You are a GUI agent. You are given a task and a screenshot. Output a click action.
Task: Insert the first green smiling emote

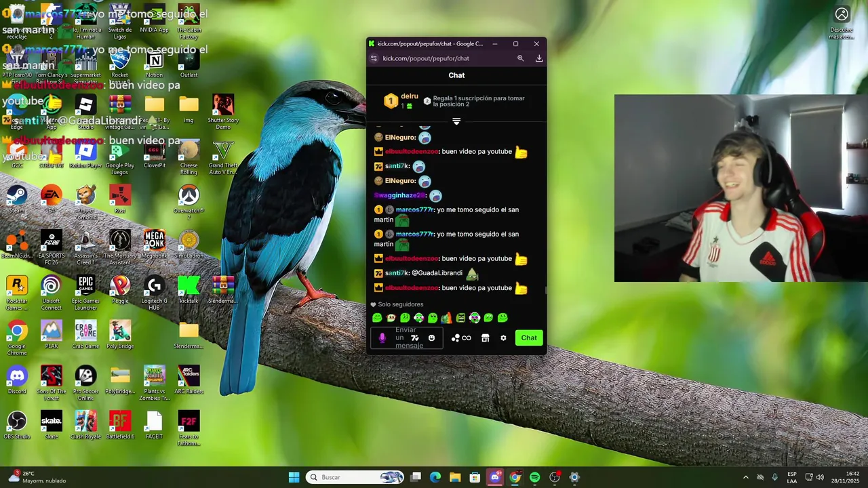(377, 318)
